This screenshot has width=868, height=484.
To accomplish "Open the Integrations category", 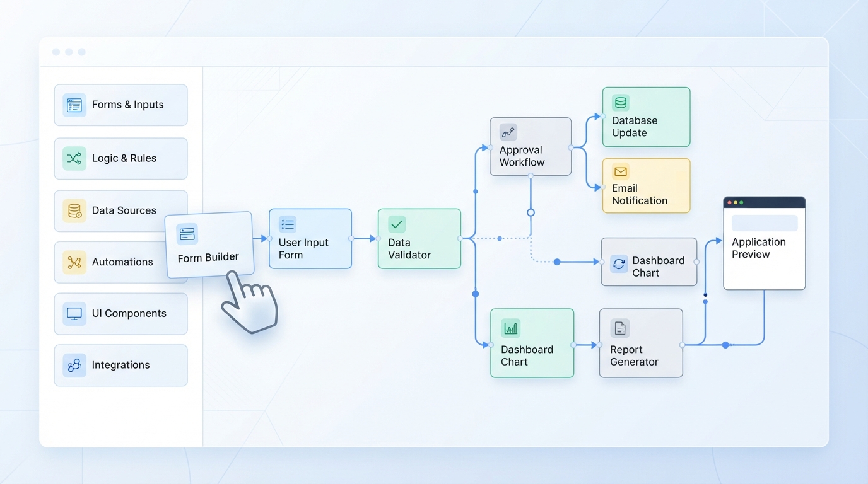I will (121, 366).
